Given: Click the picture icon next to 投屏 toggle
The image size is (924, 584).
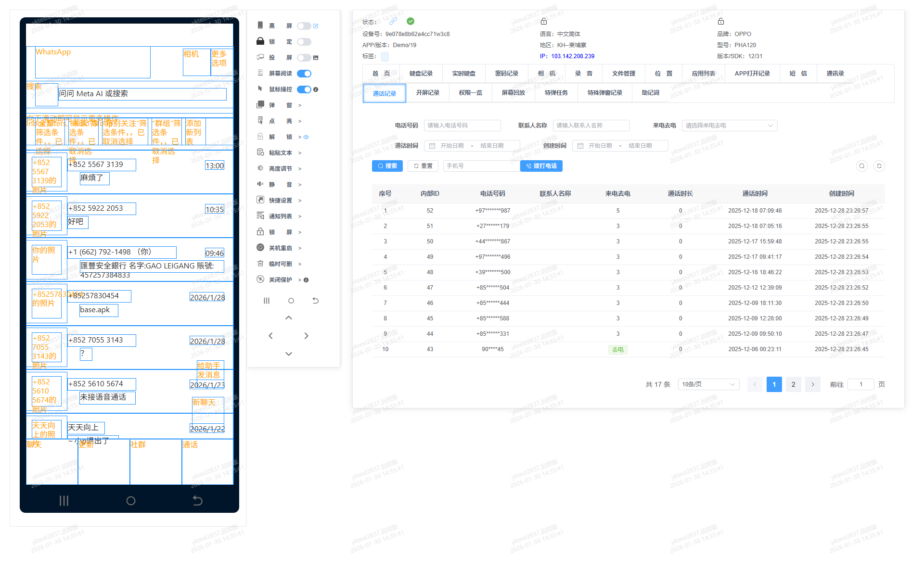Looking at the screenshot, I should coord(316,58).
